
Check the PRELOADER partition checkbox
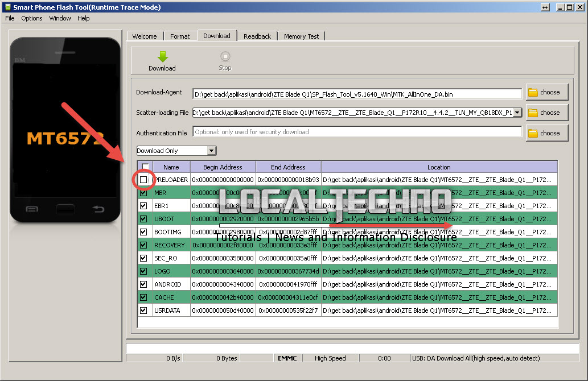(x=143, y=179)
